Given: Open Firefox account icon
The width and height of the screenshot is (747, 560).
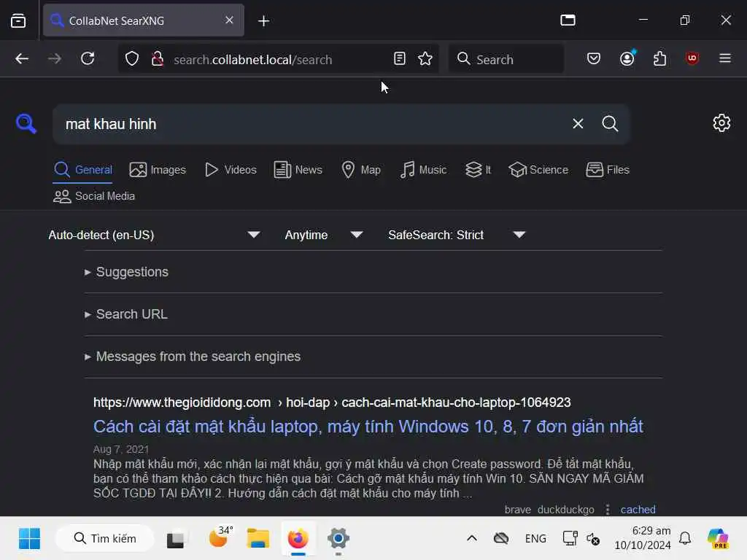Looking at the screenshot, I should pyautogui.click(x=627, y=58).
